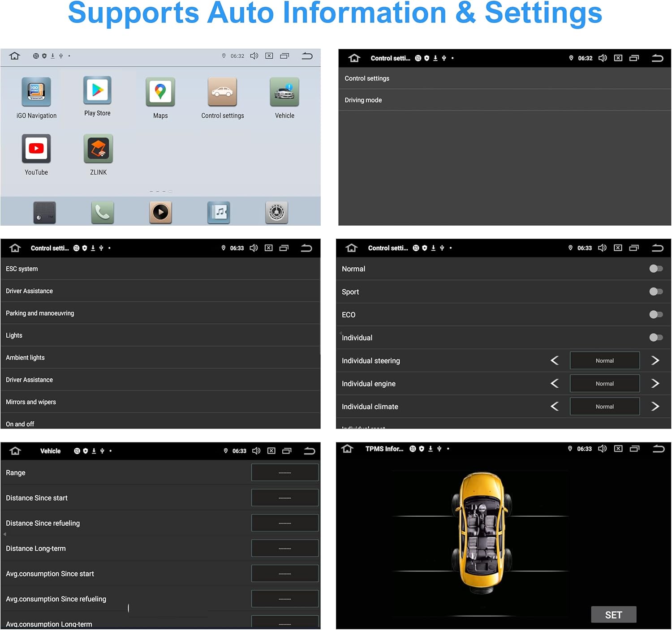Click the yellow car image on TPMS screen
This screenshot has width=672, height=630.
482,533
